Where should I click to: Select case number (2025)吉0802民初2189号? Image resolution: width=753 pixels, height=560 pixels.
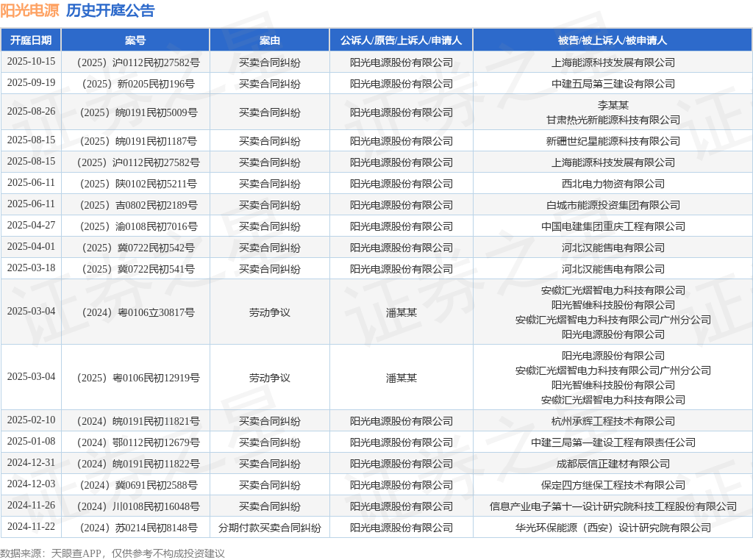tap(138, 205)
